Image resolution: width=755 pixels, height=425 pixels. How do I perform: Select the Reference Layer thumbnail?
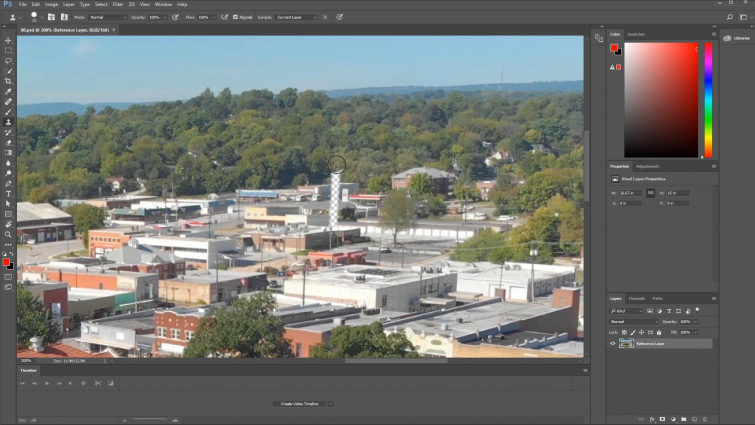626,343
